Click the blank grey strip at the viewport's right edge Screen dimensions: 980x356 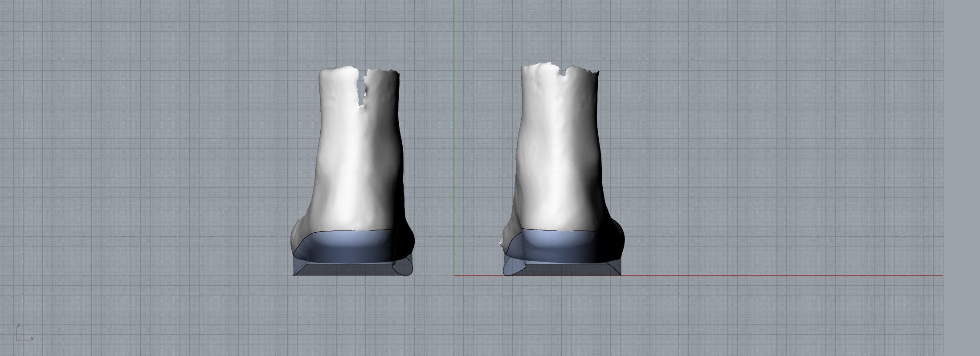[x=961, y=178]
